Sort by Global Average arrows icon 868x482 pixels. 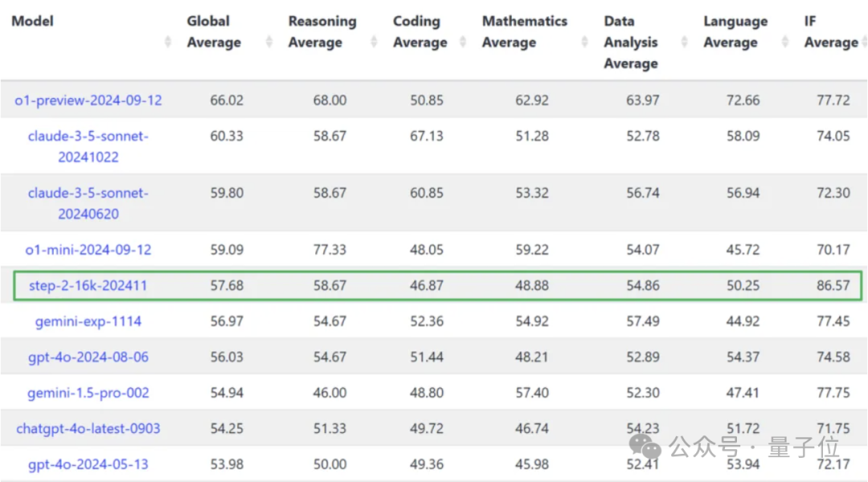pos(269,42)
